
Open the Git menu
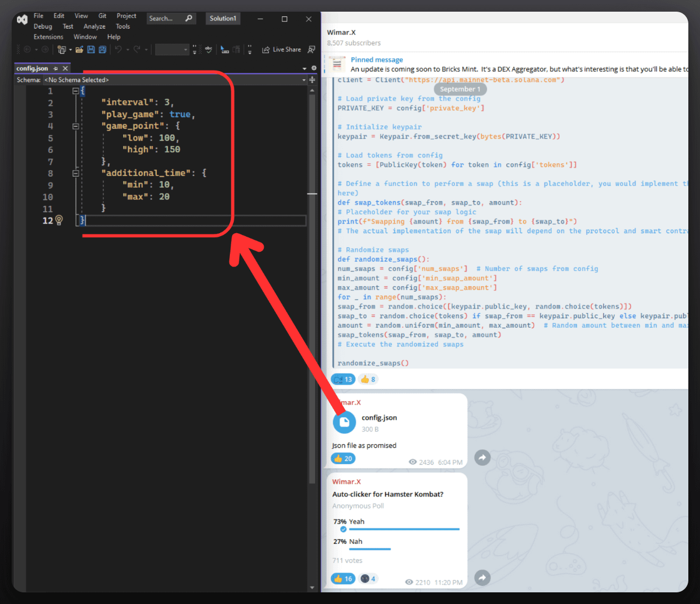pos(102,16)
